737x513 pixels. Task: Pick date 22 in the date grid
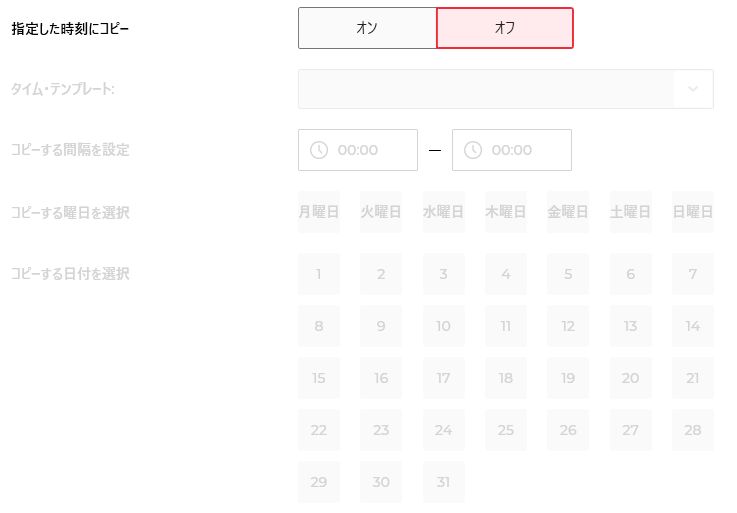(x=319, y=430)
